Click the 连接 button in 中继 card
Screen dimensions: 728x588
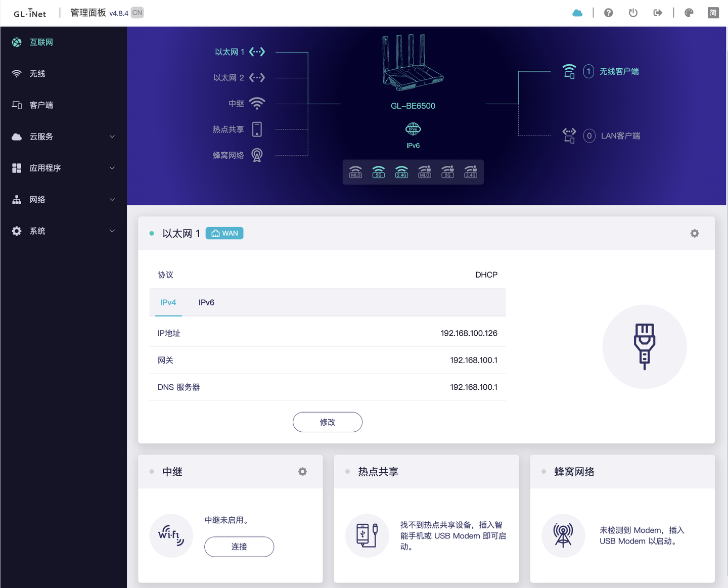239,547
